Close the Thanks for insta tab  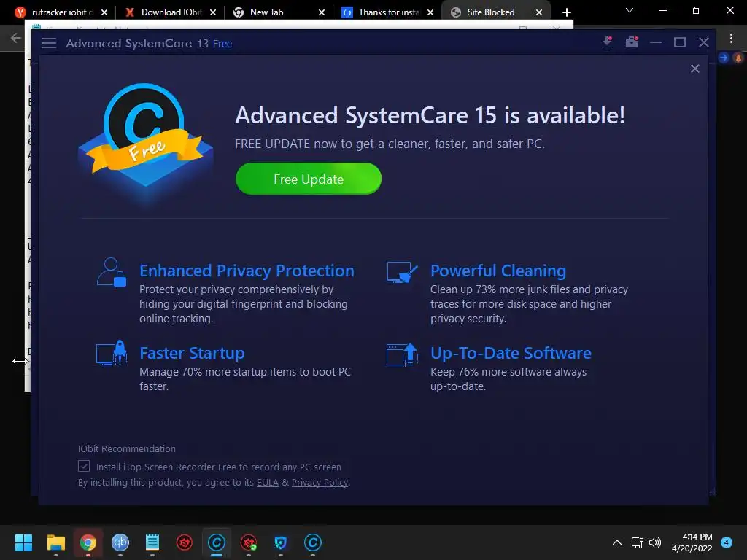point(430,12)
